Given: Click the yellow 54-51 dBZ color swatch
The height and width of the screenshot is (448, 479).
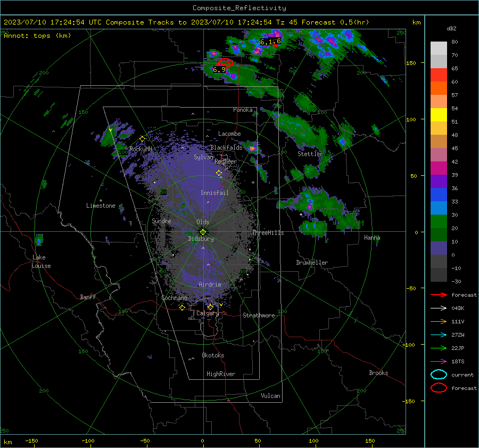Looking at the screenshot, I should click(439, 115).
